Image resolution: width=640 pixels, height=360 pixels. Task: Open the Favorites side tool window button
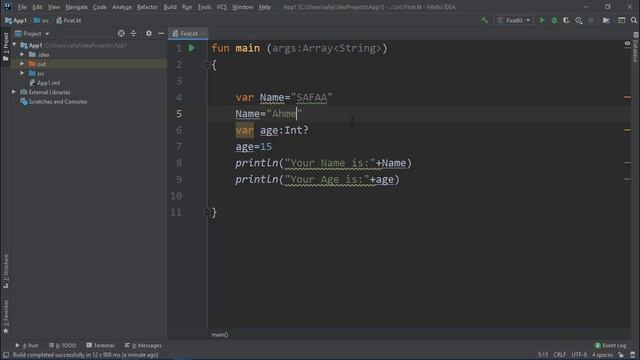[x=6, y=317]
